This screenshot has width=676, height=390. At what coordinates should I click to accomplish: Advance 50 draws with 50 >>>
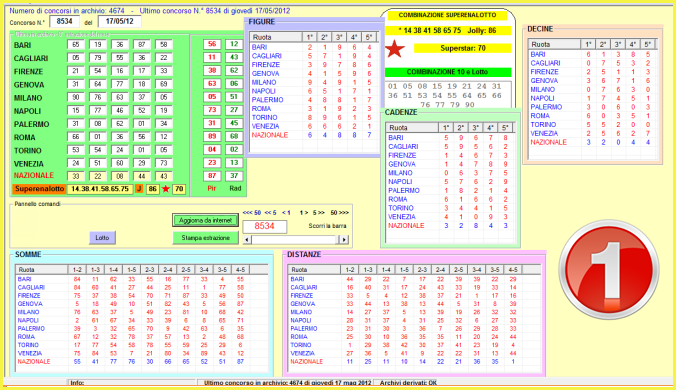(x=340, y=212)
